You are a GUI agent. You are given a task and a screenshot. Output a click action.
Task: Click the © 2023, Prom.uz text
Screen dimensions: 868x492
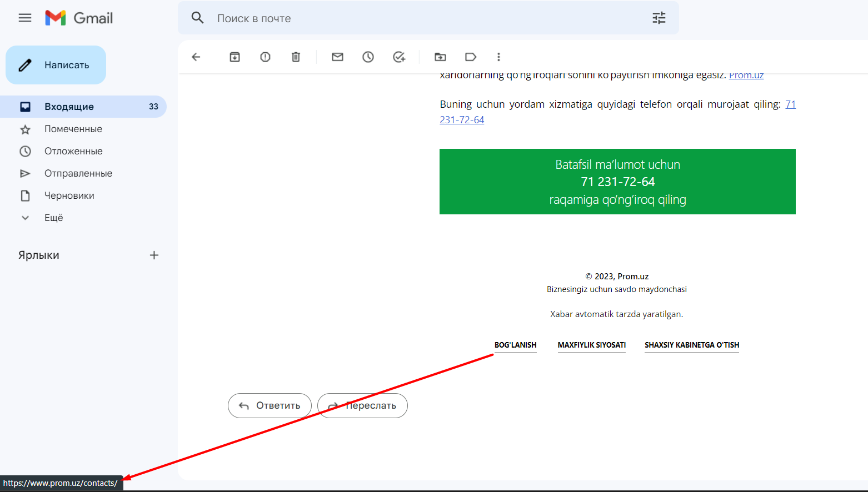tap(617, 276)
